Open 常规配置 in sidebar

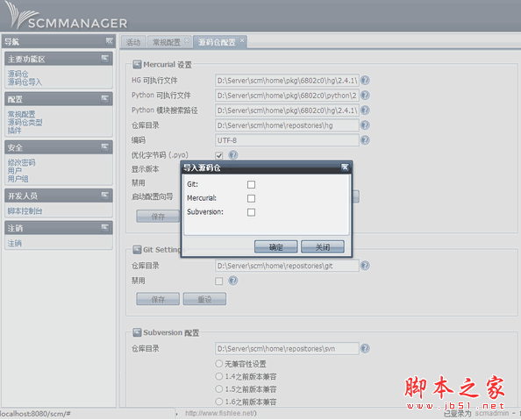(21, 114)
